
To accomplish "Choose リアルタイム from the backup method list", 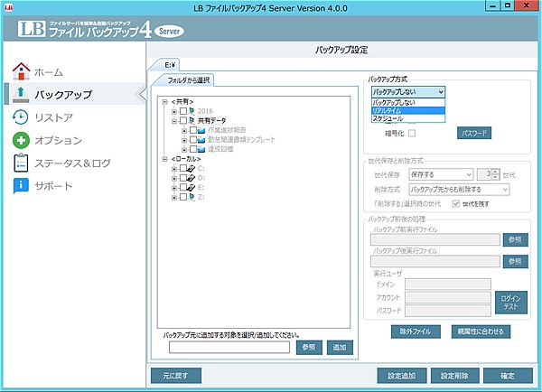I will pyautogui.click(x=406, y=110).
